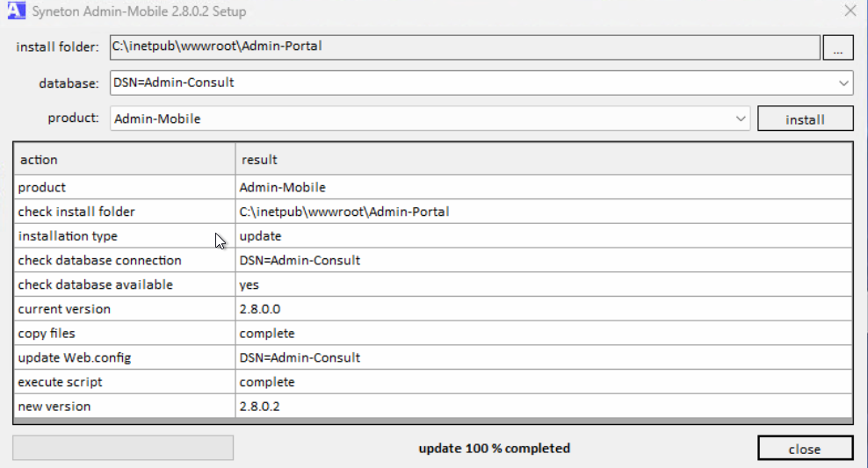Click the Syneton Admin-Mobile 2.8.0.2 Setup title
Screen dimensions: 868x468
tap(139, 11)
